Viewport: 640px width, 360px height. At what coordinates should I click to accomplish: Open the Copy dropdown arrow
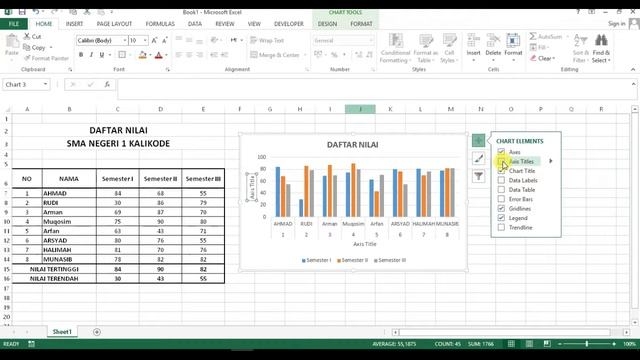point(51,47)
